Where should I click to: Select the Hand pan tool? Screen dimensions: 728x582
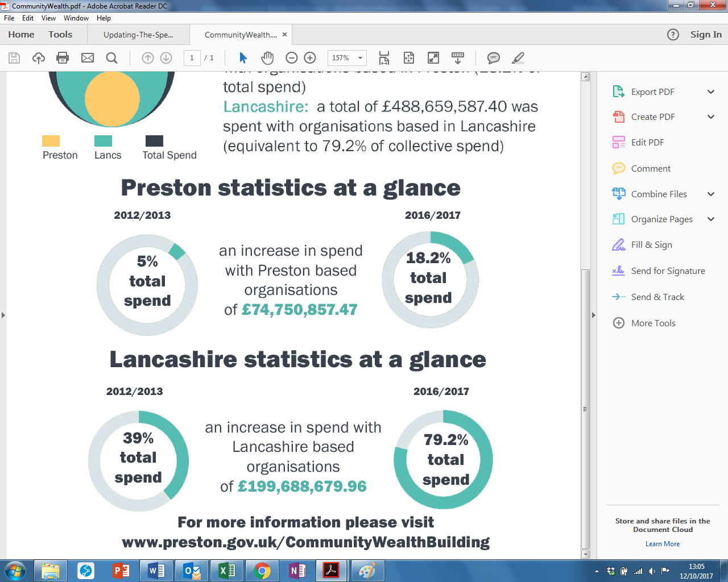coord(267,58)
